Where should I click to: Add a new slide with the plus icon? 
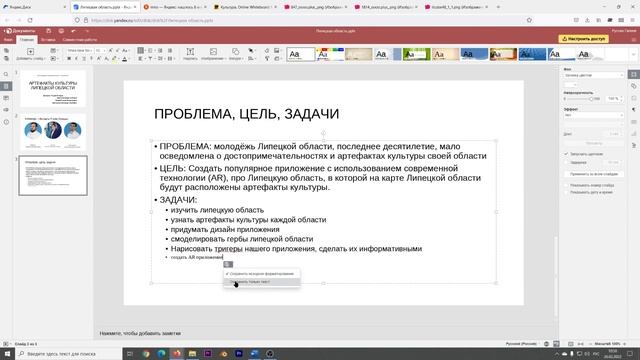click(x=30, y=51)
